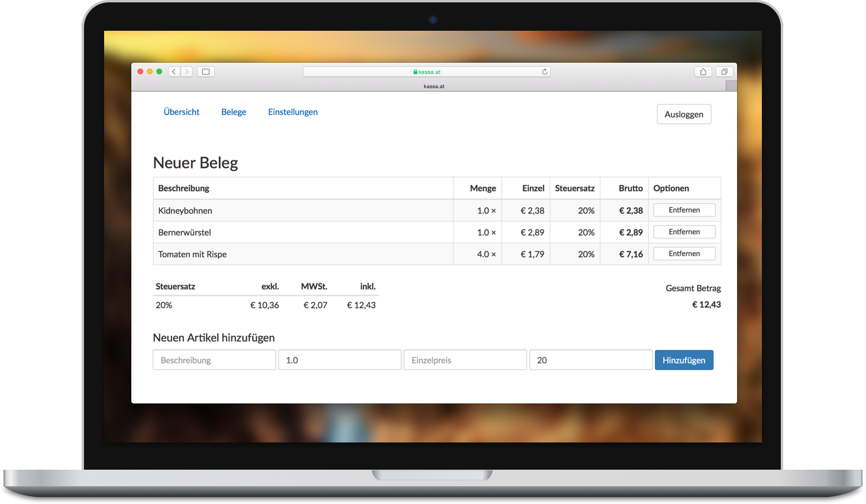Click the Safari back navigation arrow
Screen dimensions: 866x504
174,72
